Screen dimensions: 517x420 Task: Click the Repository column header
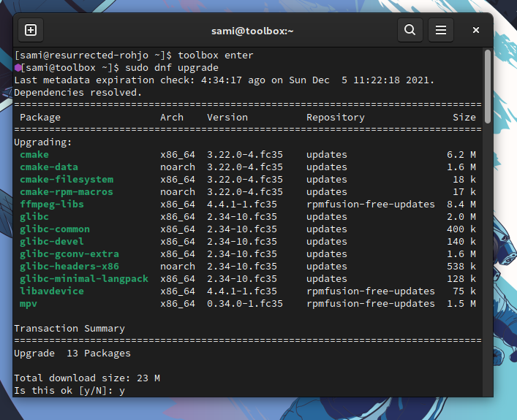pos(336,118)
